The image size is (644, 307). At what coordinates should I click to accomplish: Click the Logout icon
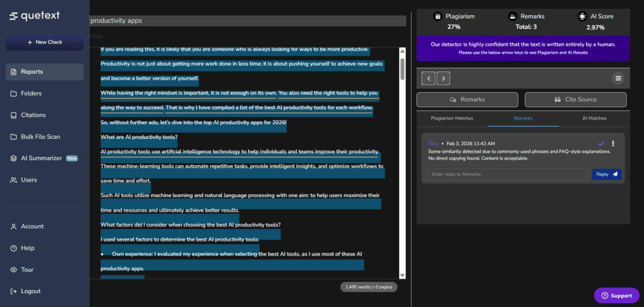(x=14, y=291)
